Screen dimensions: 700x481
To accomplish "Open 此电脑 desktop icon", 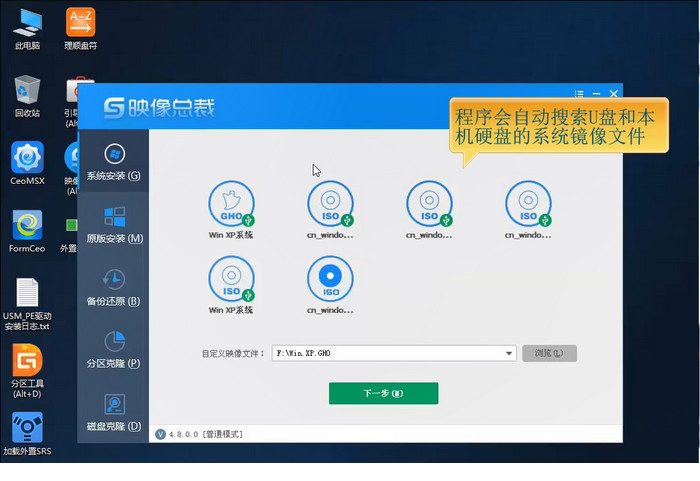I will (27, 29).
